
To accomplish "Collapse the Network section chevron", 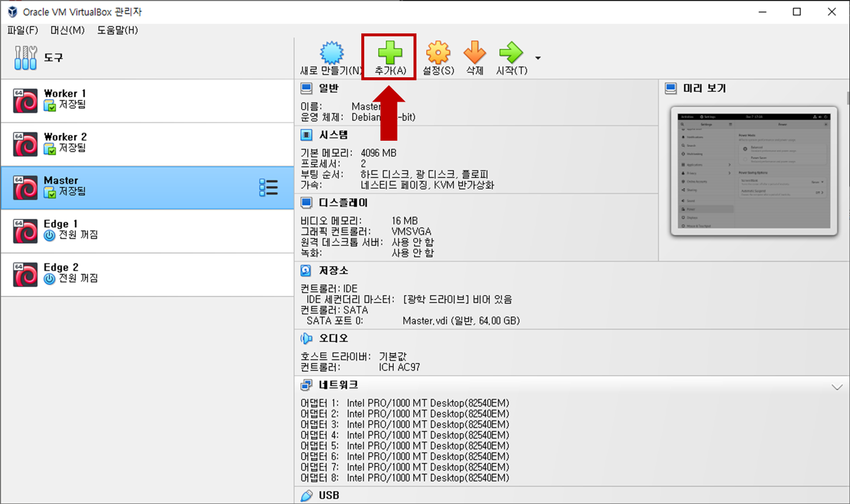I will [x=837, y=387].
